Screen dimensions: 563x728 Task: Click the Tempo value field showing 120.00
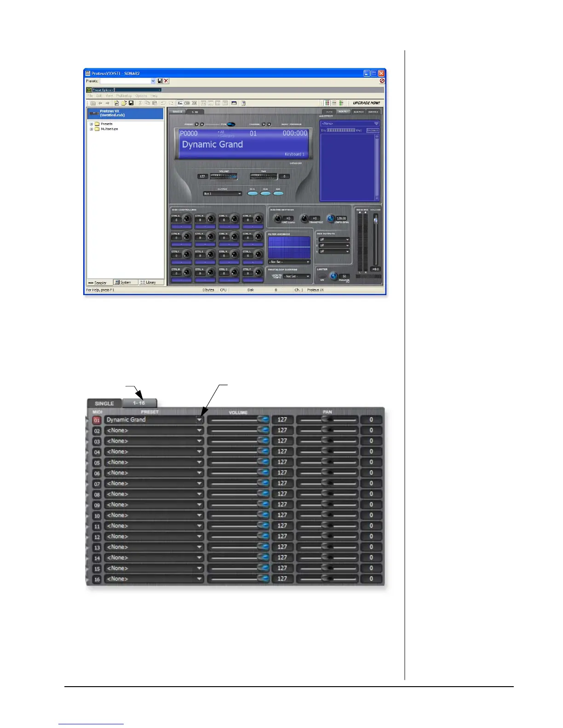[341, 218]
